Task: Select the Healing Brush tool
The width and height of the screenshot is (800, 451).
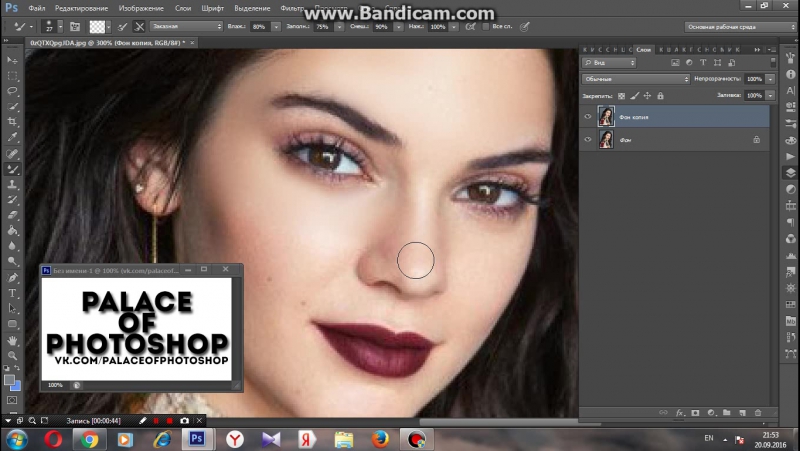Action: click(x=12, y=154)
